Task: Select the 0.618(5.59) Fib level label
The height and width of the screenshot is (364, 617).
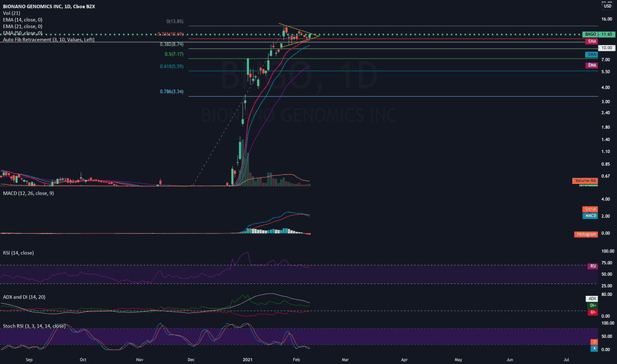Action: [x=171, y=66]
